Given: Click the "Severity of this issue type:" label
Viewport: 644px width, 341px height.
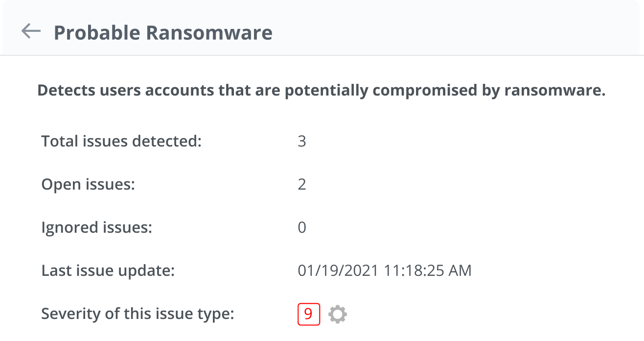Looking at the screenshot, I should 138,314.
